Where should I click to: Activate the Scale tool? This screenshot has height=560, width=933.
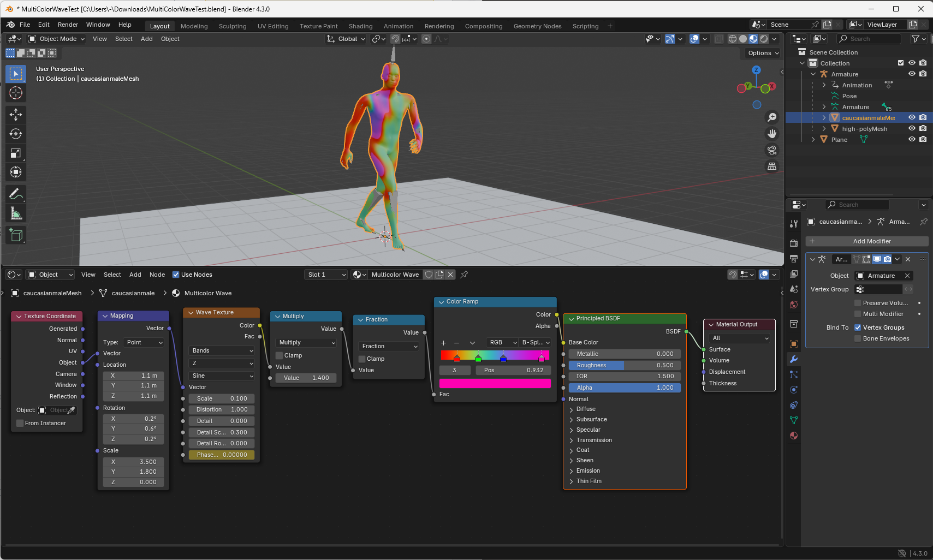click(x=16, y=153)
